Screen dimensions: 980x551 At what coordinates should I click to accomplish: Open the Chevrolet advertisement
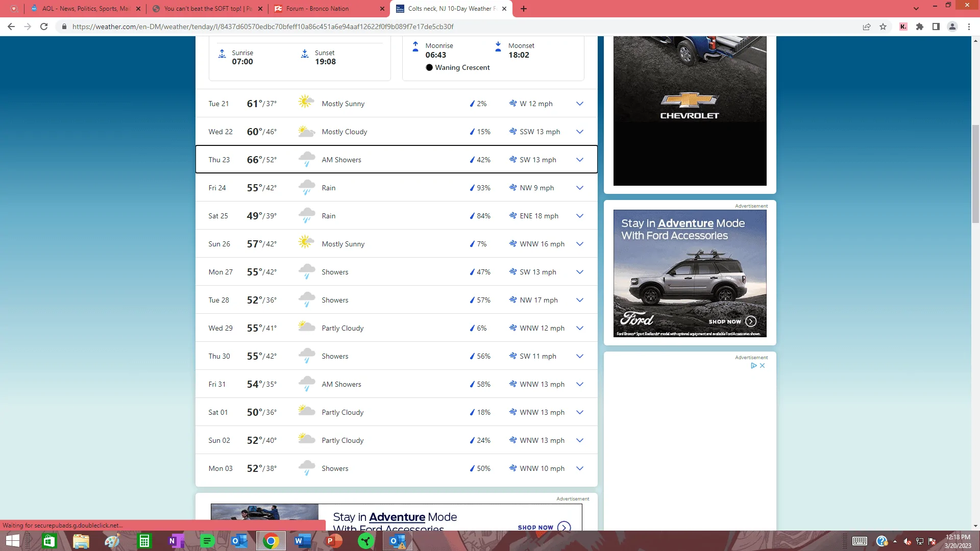690,111
